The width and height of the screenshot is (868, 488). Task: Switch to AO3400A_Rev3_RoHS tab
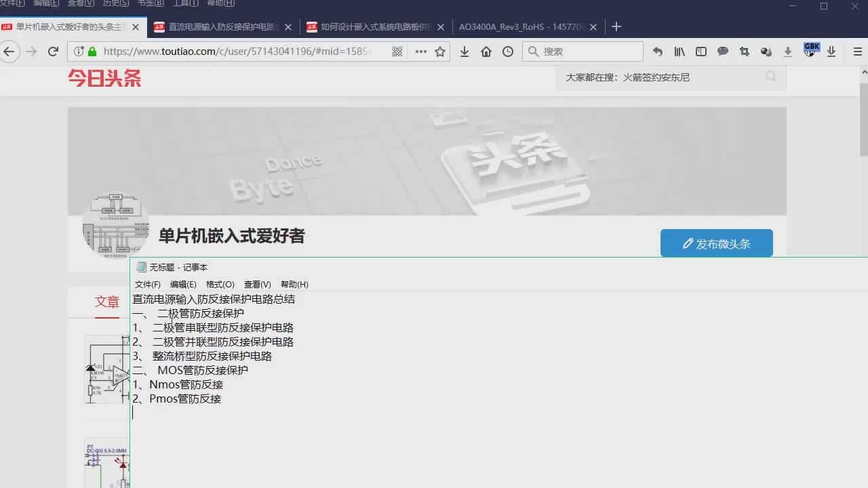[528, 27]
